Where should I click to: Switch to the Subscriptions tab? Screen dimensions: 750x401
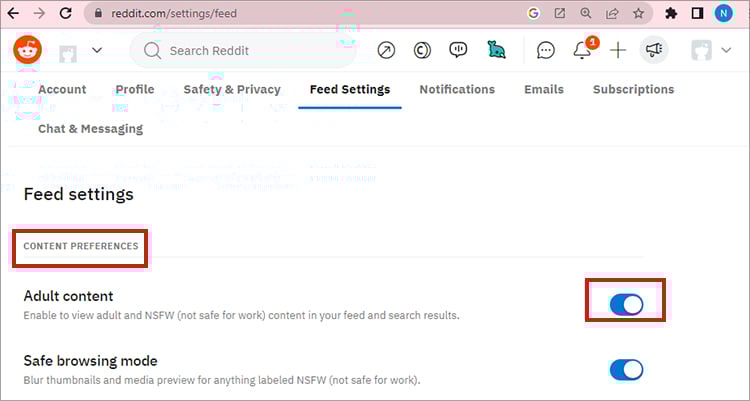633,89
